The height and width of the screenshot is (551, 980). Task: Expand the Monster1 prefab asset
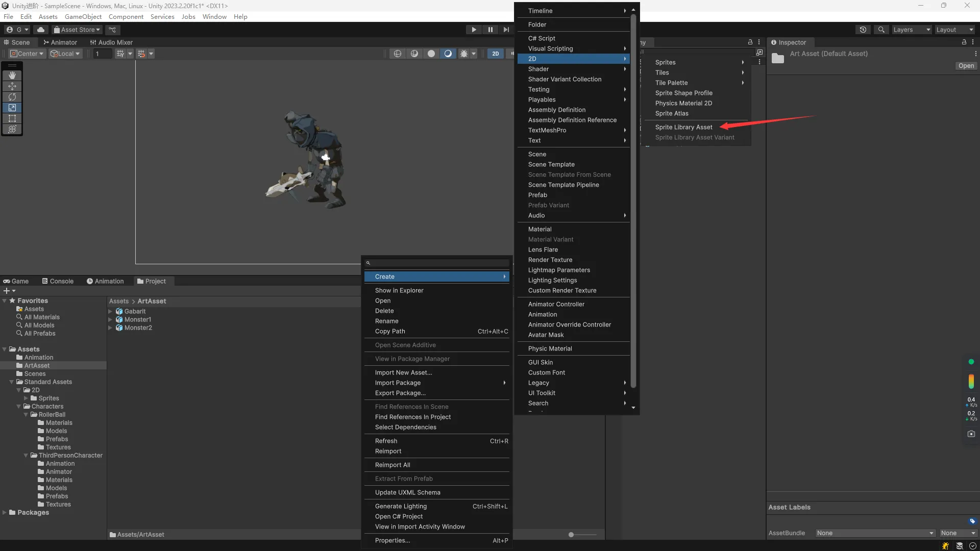pos(110,320)
